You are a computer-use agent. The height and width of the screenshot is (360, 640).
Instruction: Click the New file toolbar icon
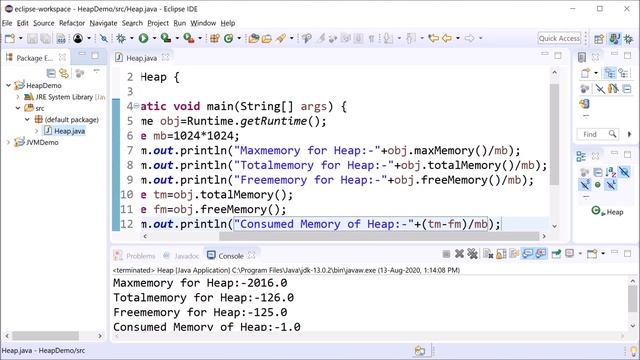(9, 38)
